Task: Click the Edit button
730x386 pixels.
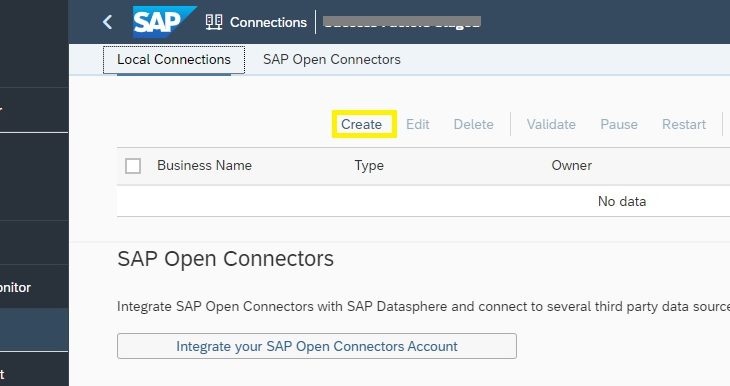Action: tap(418, 124)
